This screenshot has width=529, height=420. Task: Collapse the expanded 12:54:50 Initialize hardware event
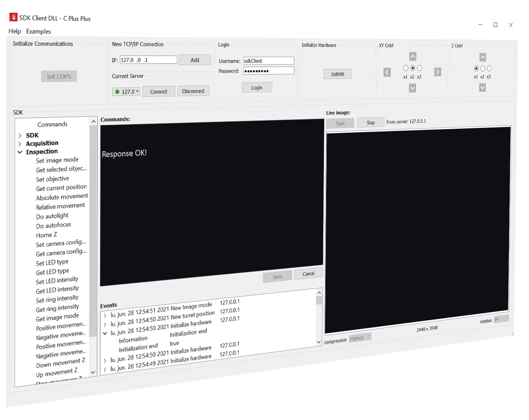(105, 333)
